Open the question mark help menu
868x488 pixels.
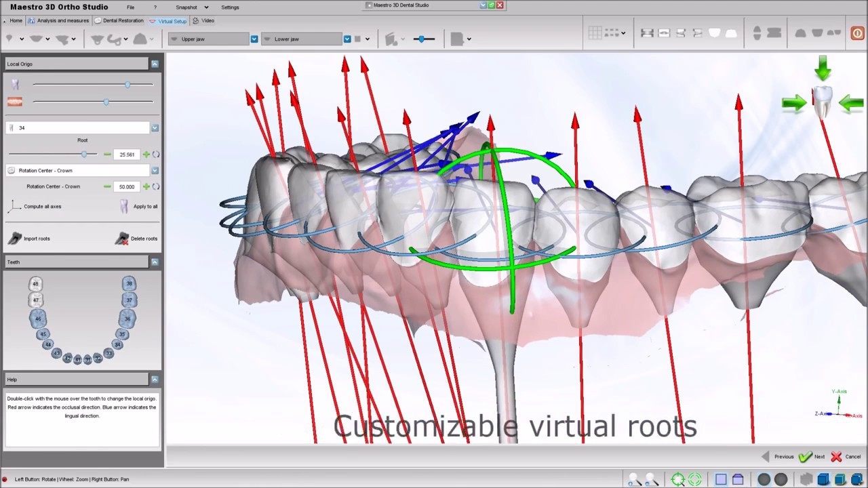(x=155, y=7)
